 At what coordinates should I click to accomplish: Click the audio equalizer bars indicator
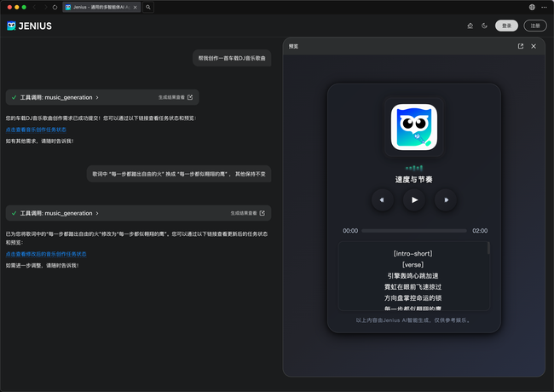point(414,168)
